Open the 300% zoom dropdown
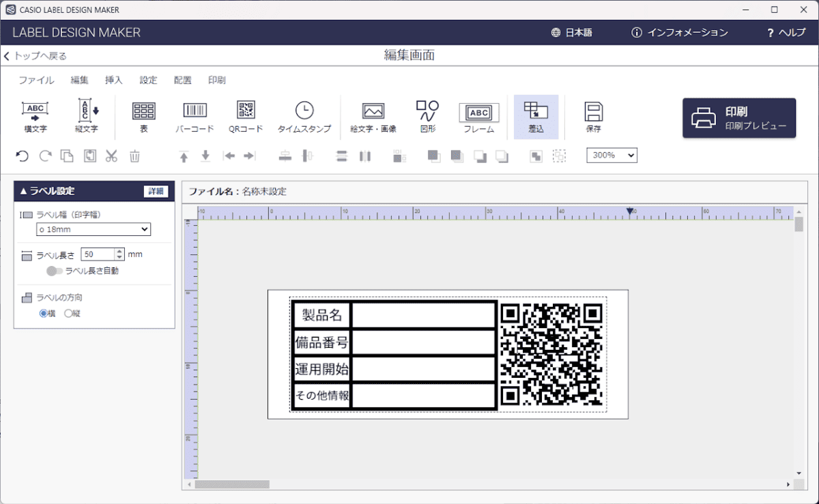Viewport: 819px width, 504px height. (x=612, y=155)
